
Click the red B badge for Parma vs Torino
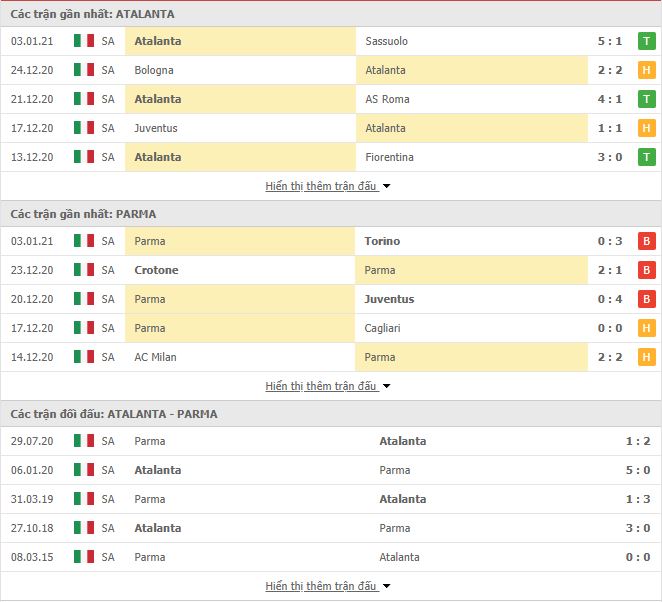[x=646, y=241]
